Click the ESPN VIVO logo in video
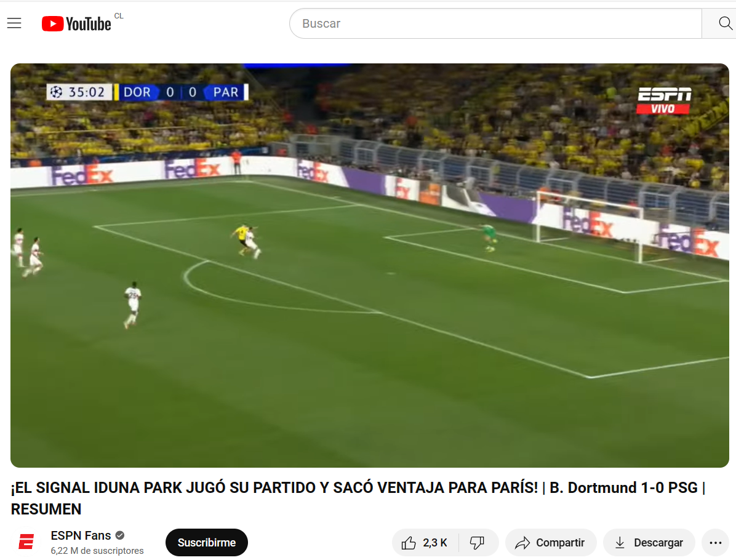Image resolution: width=736 pixels, height=560 pixels. click(664, 100)
